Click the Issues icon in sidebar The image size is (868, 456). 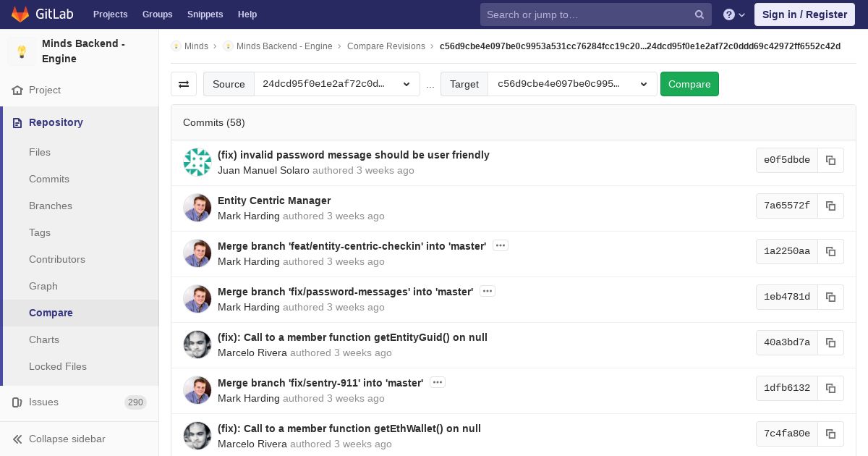click(x=17, y=402)
